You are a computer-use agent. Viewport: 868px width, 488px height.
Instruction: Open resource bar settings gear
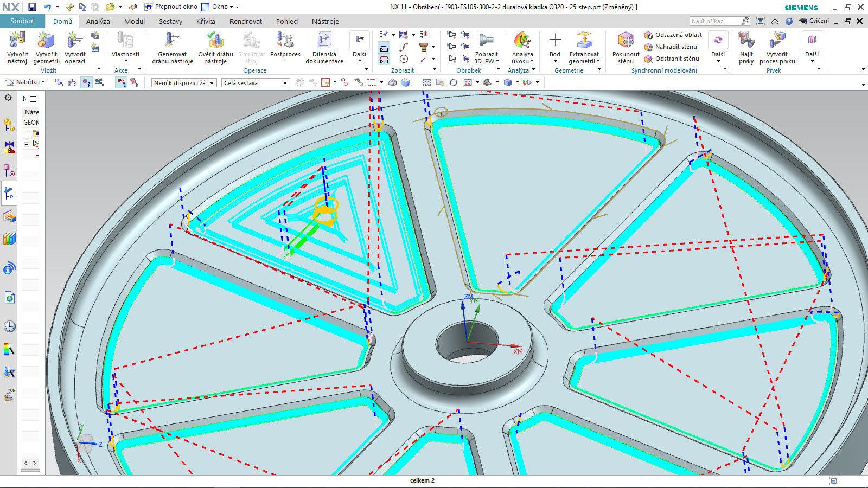[x=8, y=98]
